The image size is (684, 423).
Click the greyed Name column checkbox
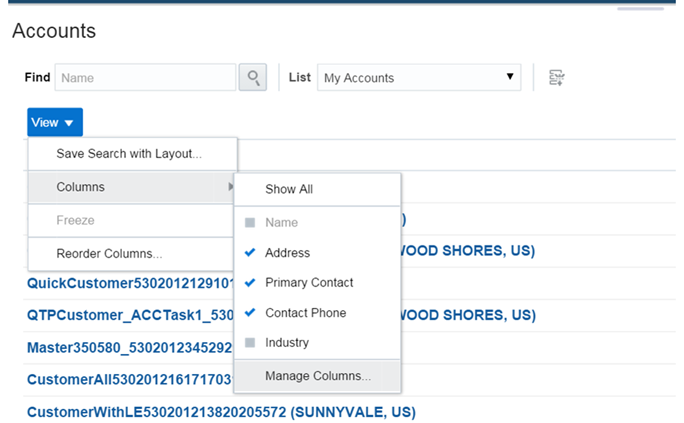click(251, 223)
